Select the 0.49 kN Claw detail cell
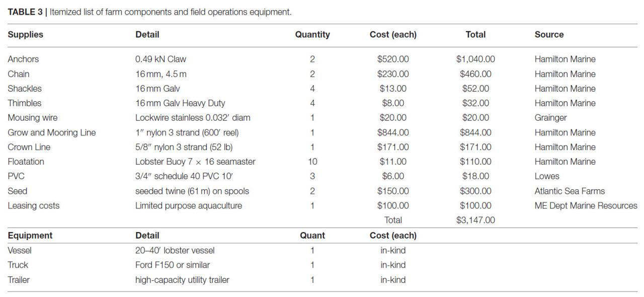The height and width of the screenshot is (297, 644). coord(160,59)
